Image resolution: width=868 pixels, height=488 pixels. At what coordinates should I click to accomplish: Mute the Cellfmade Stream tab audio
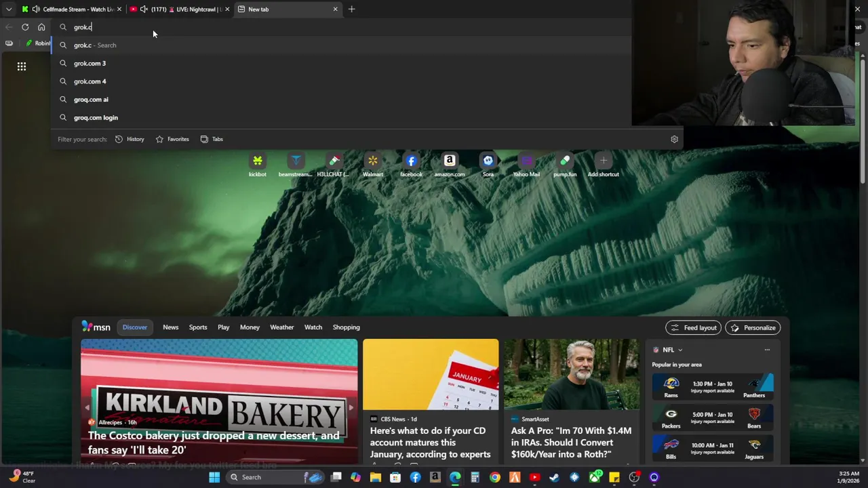[35, 9]
